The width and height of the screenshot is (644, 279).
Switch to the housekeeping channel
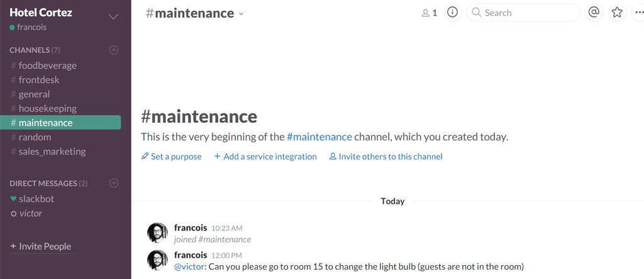click(47, 108)
